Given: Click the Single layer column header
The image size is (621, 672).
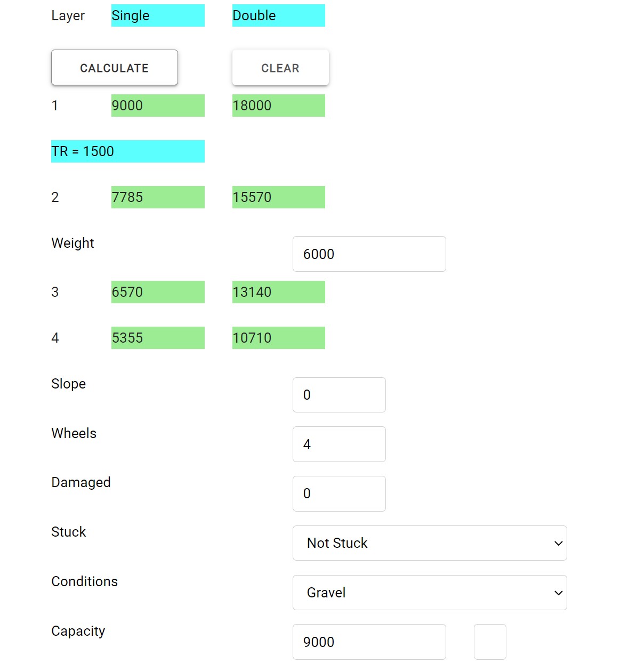Looking at the screenshot, I should tap(158, 15).
